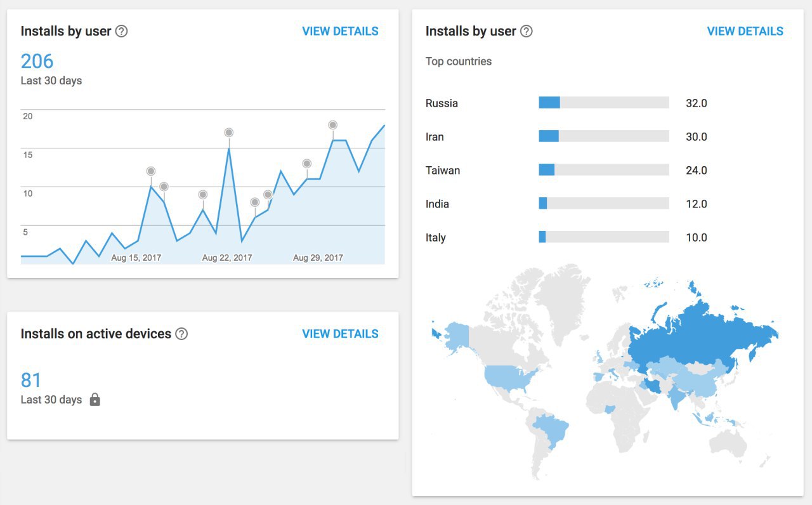Click the India installs bar
This screenshot has height=505, width=812.
point(603,204)
